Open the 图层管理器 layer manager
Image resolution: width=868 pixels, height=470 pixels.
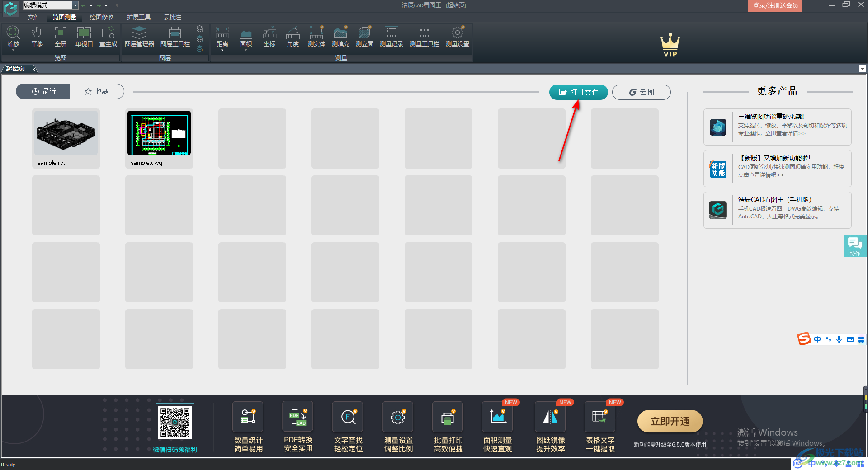139,36
